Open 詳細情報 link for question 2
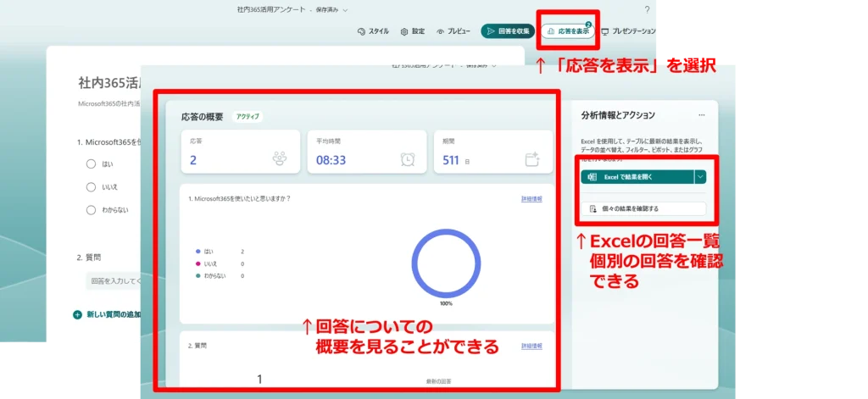 coord(531,346)
